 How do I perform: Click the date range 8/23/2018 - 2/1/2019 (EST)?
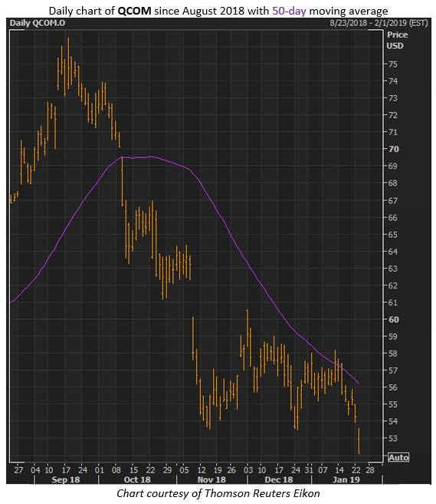(x=379, y=23)
